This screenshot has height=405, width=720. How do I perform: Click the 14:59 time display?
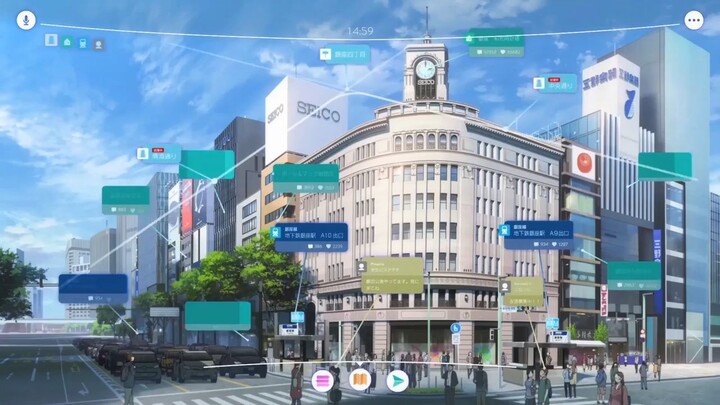(x=360, y=31)
